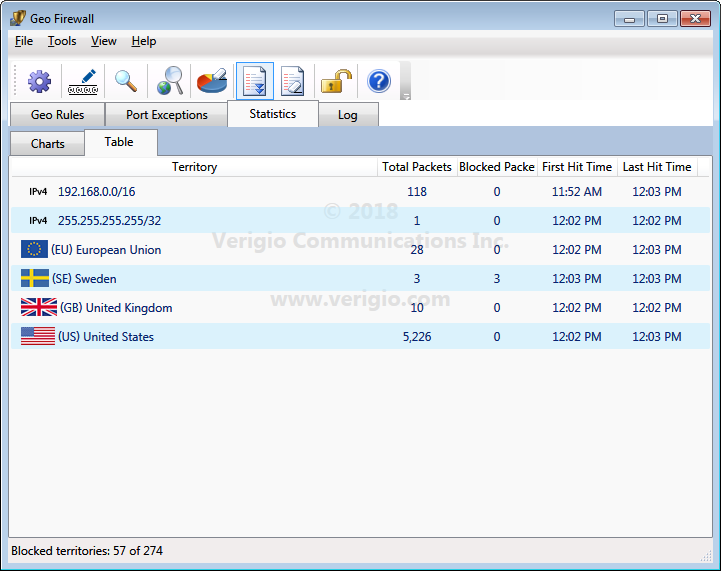The height and width of the screenshot is (571, 721).
Task: Minimize the Geo Firewall window
Action: (x=629, y=19)
